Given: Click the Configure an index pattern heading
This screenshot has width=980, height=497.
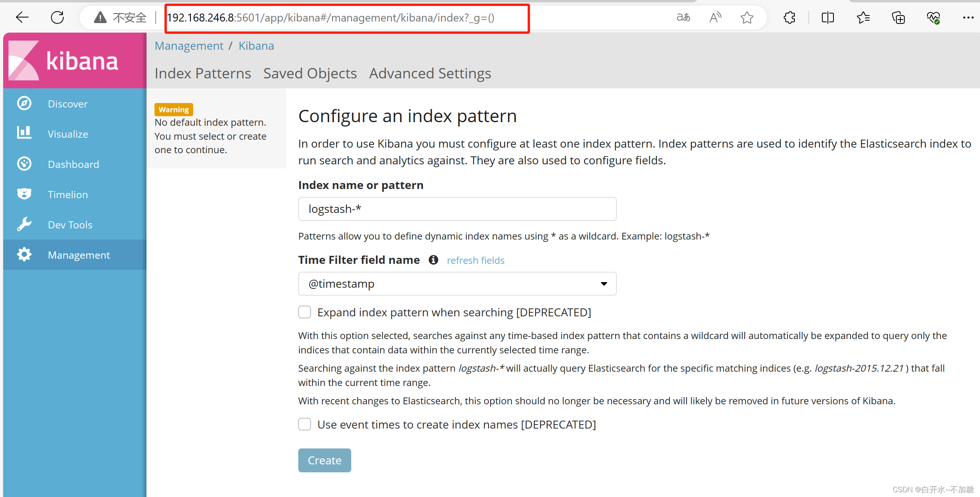Looking at the screenshot, I should 407,116.
